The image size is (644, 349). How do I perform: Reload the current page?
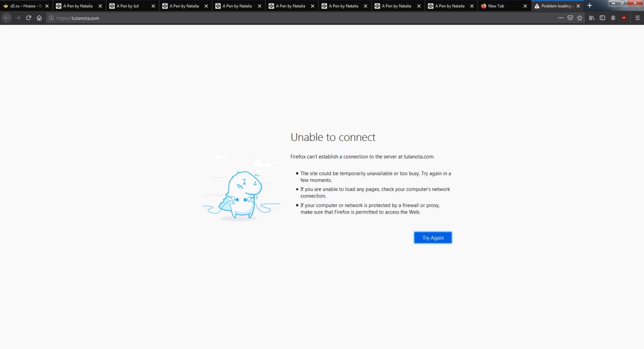[29, 18]
